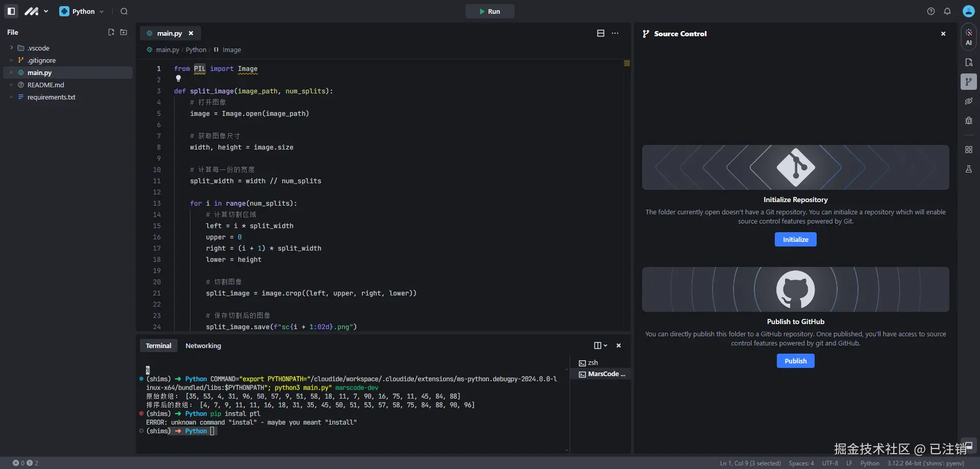Click the lightbulb code action icon

point(178,79)
